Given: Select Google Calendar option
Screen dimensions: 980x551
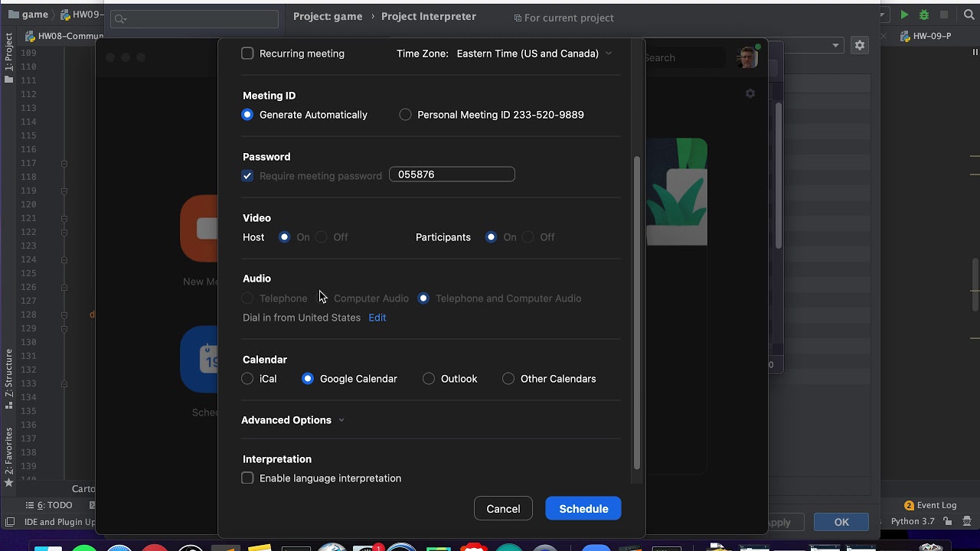Looking at the screenshot, I should tap(308, 379).
